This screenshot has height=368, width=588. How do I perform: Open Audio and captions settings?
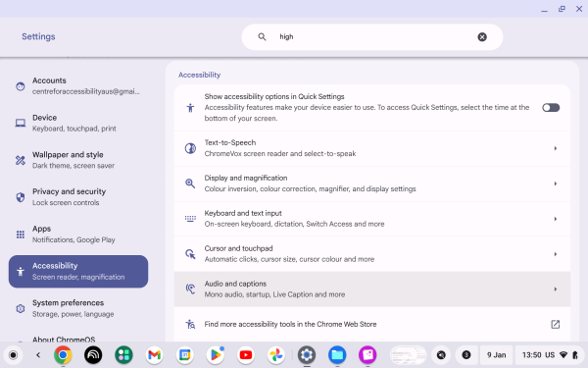[x=372, y=289]
